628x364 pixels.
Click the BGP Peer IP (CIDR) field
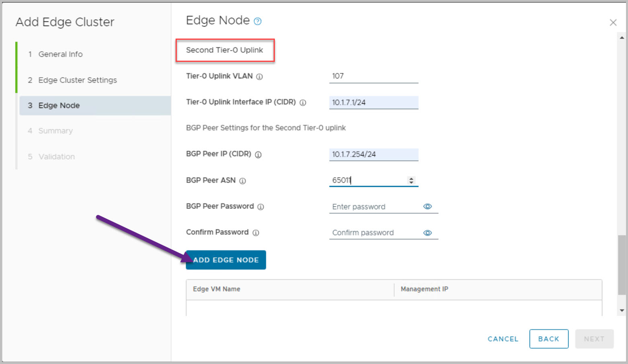pyautogui.click(x=373, y=154)
